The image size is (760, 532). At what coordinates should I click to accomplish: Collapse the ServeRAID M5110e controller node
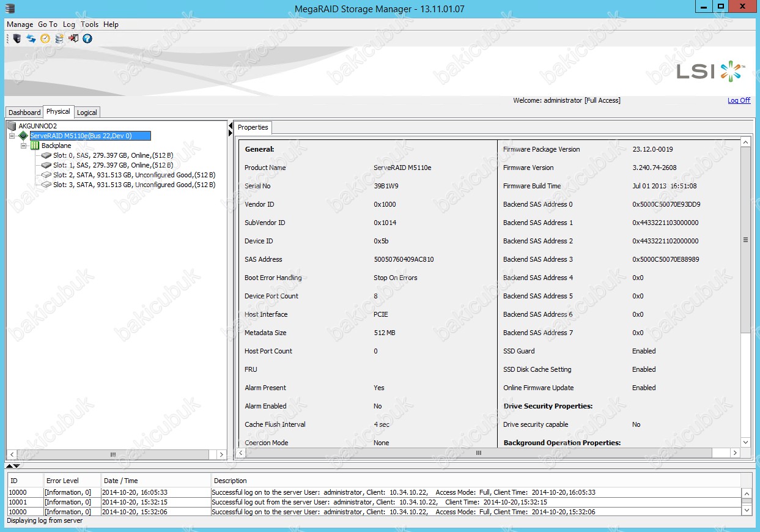[12, 136]
